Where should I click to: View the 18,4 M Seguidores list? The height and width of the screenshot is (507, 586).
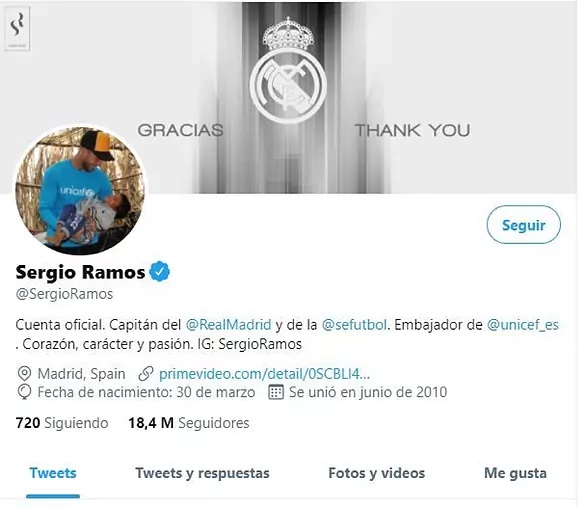click(x=189, y=423)
